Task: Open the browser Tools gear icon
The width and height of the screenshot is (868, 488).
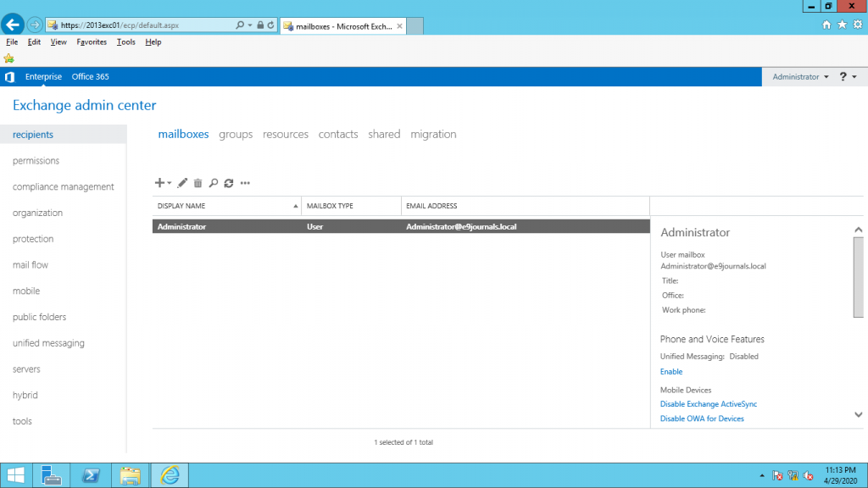Action: point(858,25)
